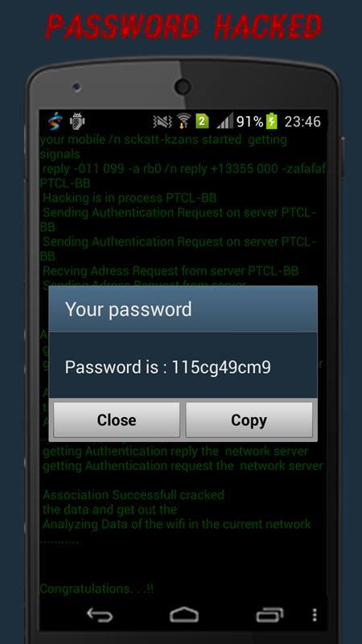Tap the blue S app status icon
The height and width of the screenshot is (644, 362).
point(54,122)
